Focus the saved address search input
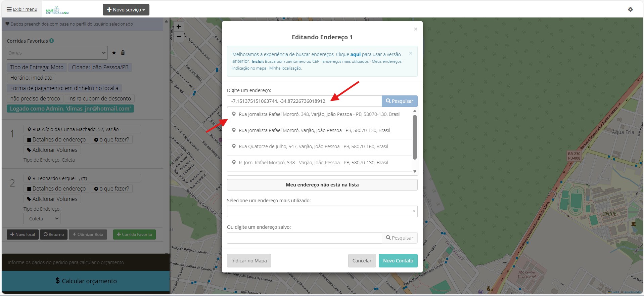 pos(304,238)
